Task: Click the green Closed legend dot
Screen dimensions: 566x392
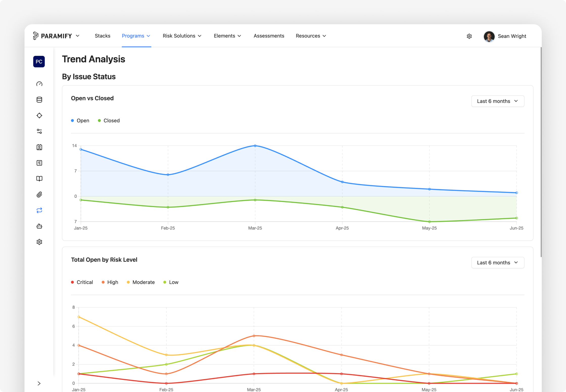Action: click(99, 120)
